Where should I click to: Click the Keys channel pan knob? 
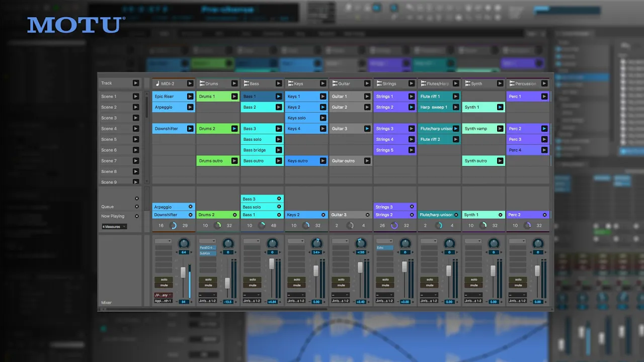(x=317, y=243)
